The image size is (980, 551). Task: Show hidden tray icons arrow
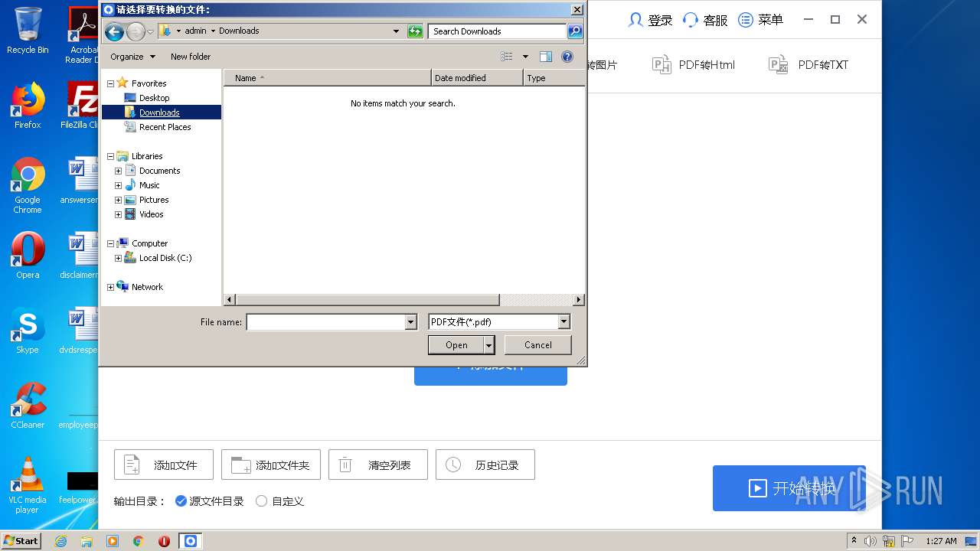coord(854,541)
